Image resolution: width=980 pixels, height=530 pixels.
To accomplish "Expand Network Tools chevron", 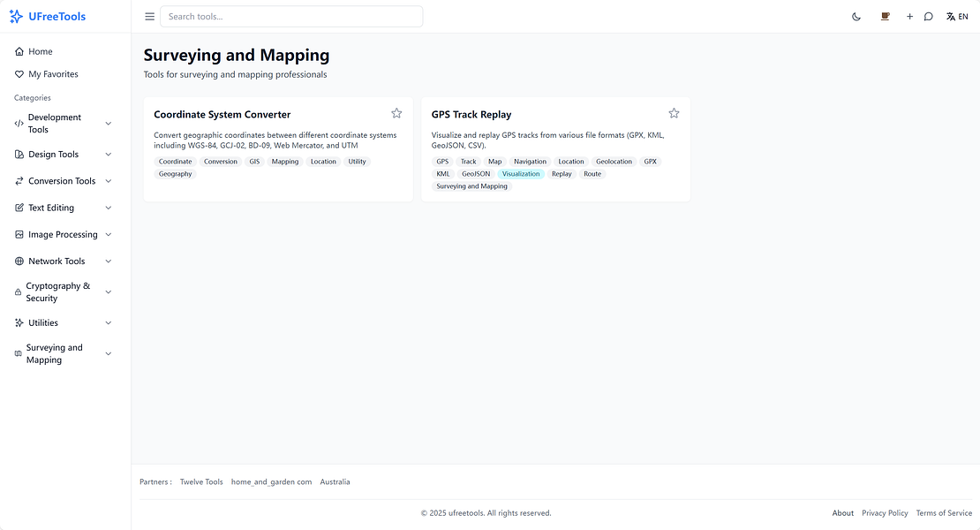I will click(108, 261).
